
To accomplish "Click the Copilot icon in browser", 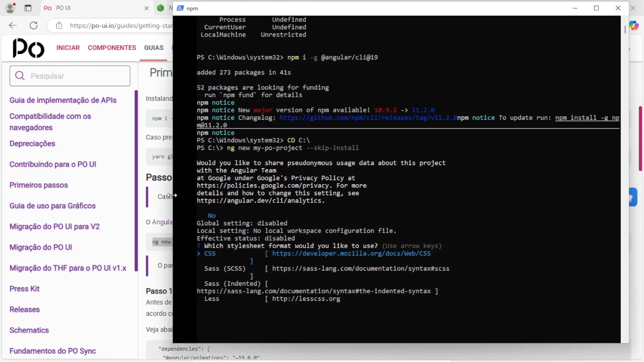I will (634, 25).
